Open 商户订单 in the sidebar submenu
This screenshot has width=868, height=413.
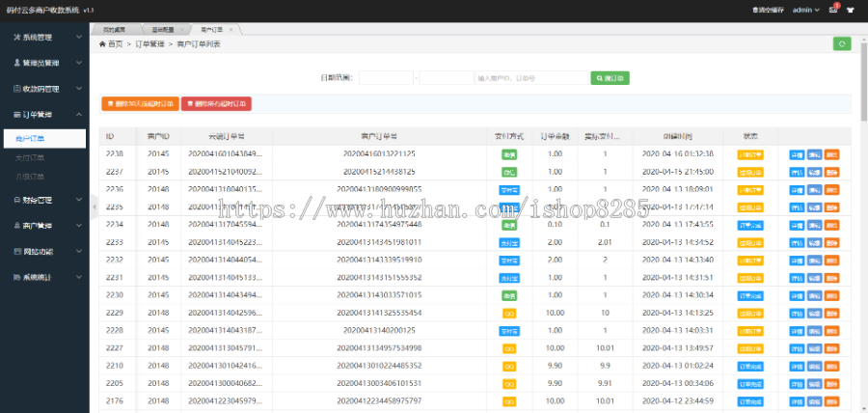coord(43,138)
